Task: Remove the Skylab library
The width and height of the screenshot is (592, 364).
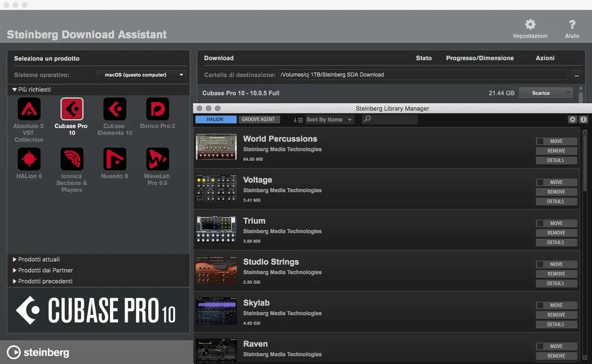Action: [x=556, y=314]
